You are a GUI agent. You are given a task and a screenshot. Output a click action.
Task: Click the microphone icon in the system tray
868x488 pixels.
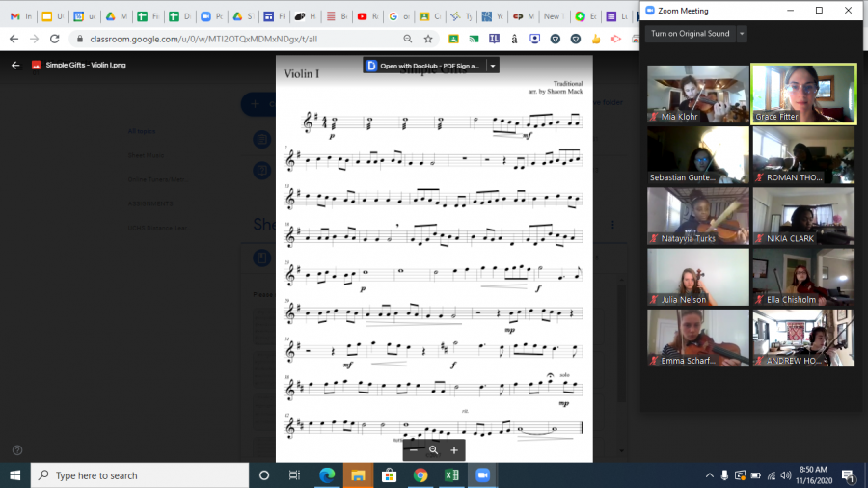click(724, 475)
